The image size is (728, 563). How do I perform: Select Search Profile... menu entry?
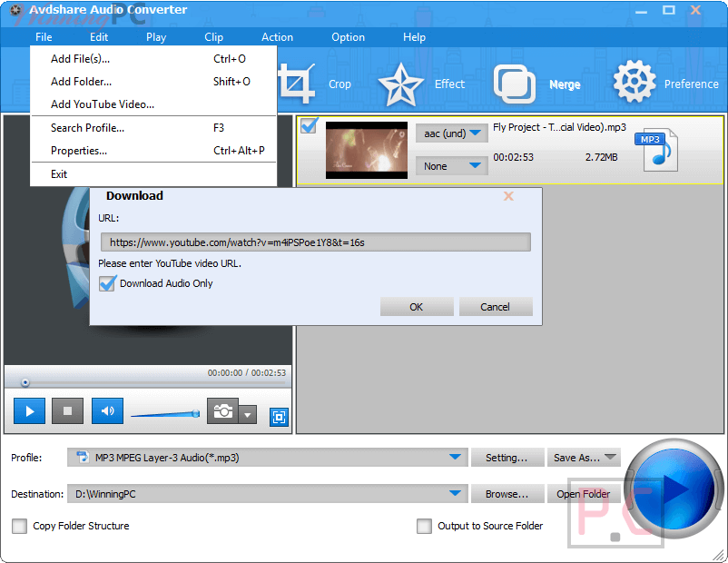click(x=153, y=128)
